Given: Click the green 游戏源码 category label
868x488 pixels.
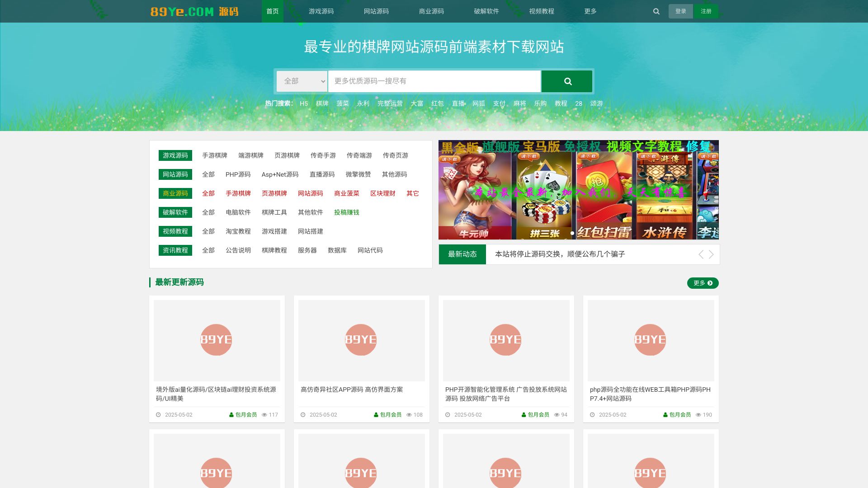Looking at the screenshot, I should point(175,155).
